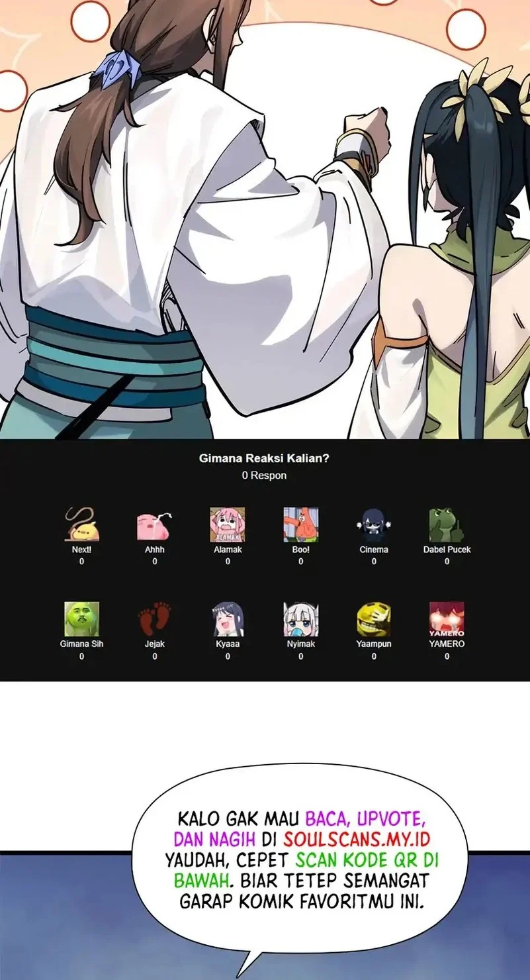The width and height of the screenshot is (530, 980).
Task: Select the Alamak pink-haired girl reaction
Action: [228, 524]
